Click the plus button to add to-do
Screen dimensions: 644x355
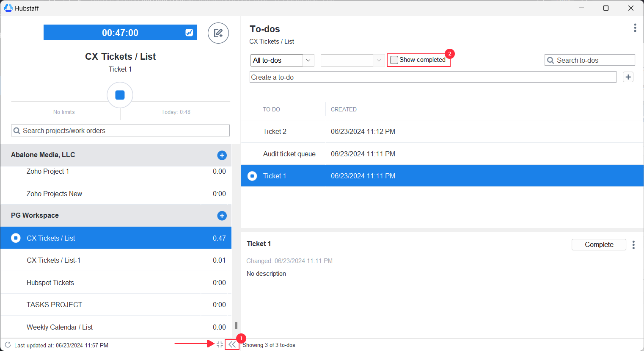628,77
